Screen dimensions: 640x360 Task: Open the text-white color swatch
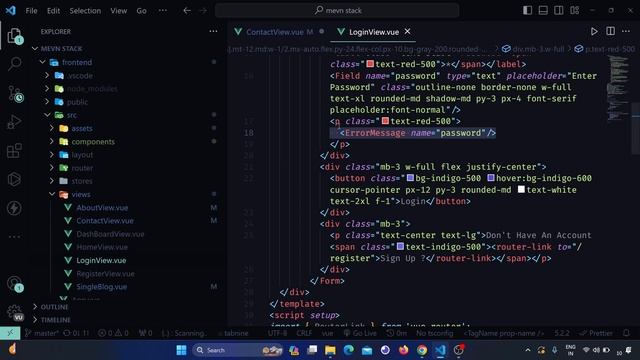point(521,189)
